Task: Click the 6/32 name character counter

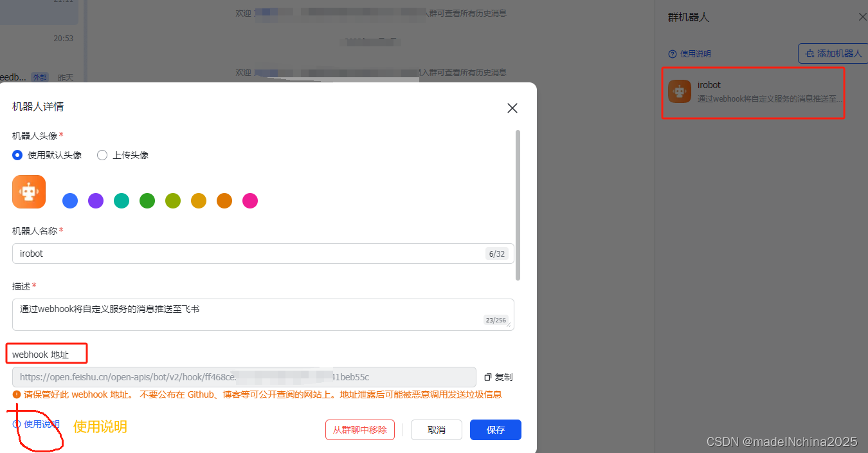Action: (x=497, y=254)
